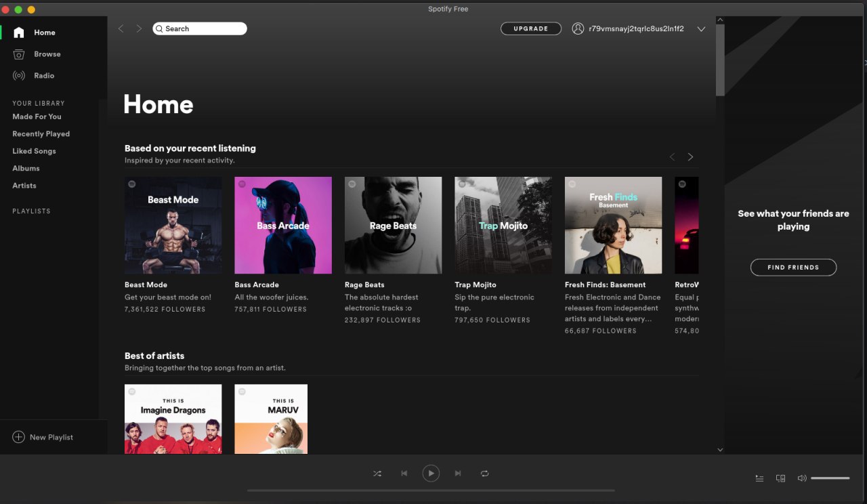
Task: Click the New Playlist plus icon
Action: [x=18, y=437]
